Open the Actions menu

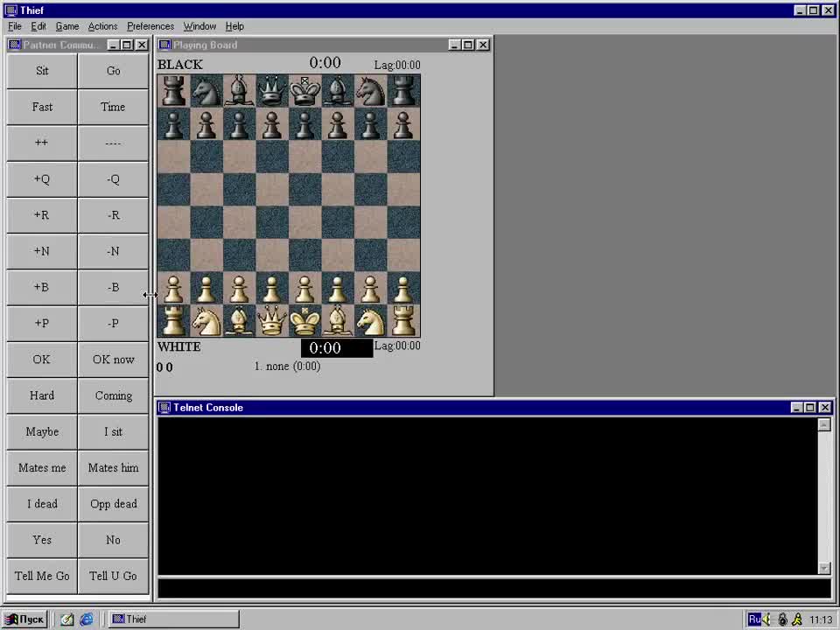[x=102, y=26]
